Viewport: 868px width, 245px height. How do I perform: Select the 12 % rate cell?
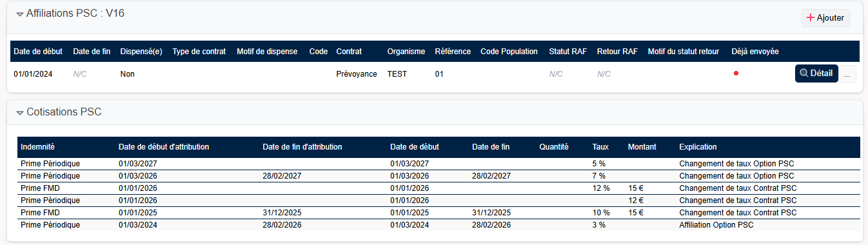[601, 188]
